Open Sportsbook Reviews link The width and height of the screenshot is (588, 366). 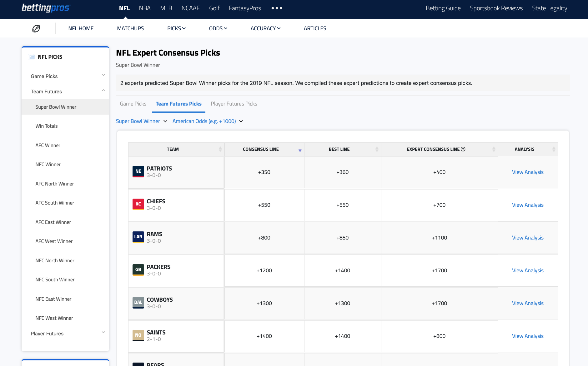click(x=496, y=8)
